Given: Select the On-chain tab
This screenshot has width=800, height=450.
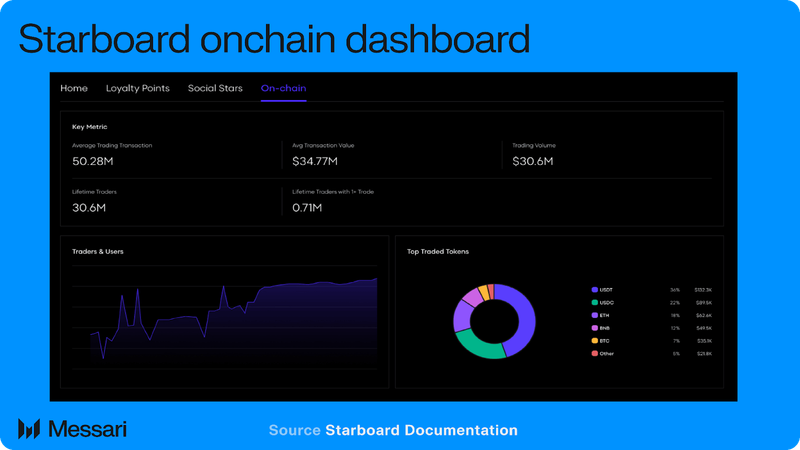Looking at the screenshot, I should tap(283, 88).
